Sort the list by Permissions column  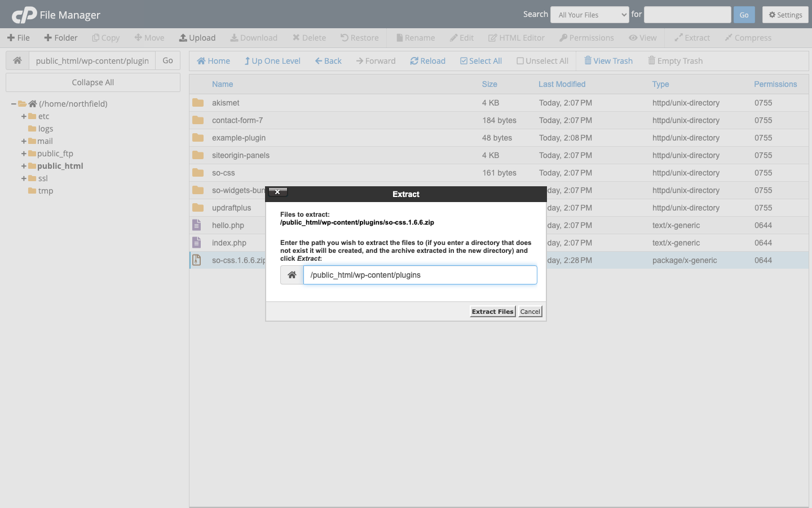point(775,84)
